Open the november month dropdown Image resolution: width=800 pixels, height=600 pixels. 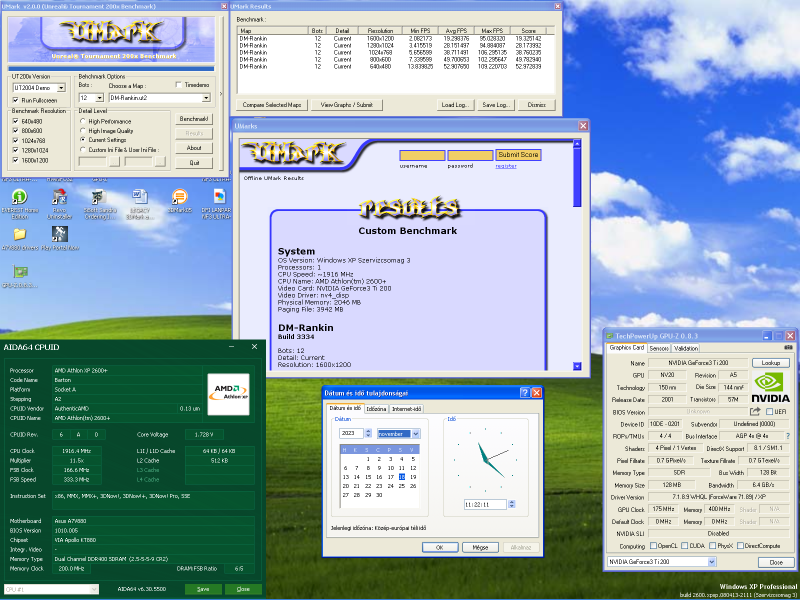[x=415, y=434]
